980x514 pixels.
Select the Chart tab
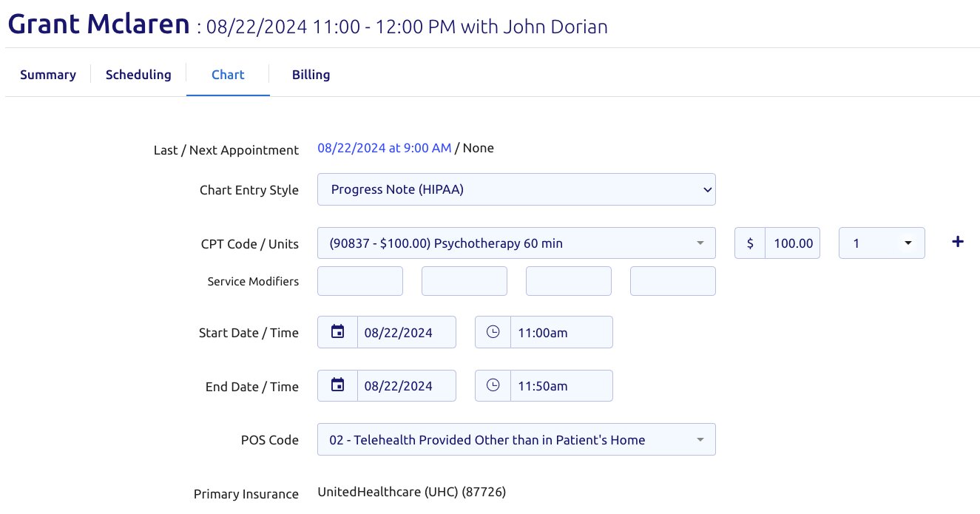tap(228, 75)
